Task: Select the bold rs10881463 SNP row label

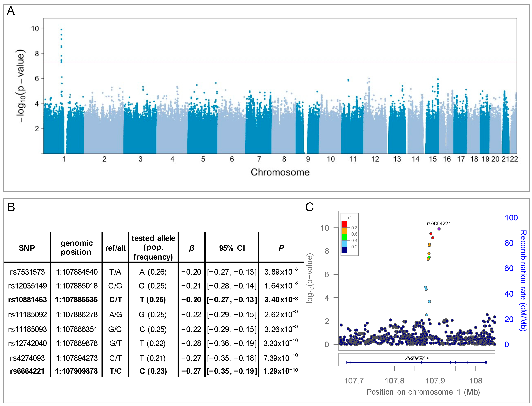Action: click(x=27, y=300)
